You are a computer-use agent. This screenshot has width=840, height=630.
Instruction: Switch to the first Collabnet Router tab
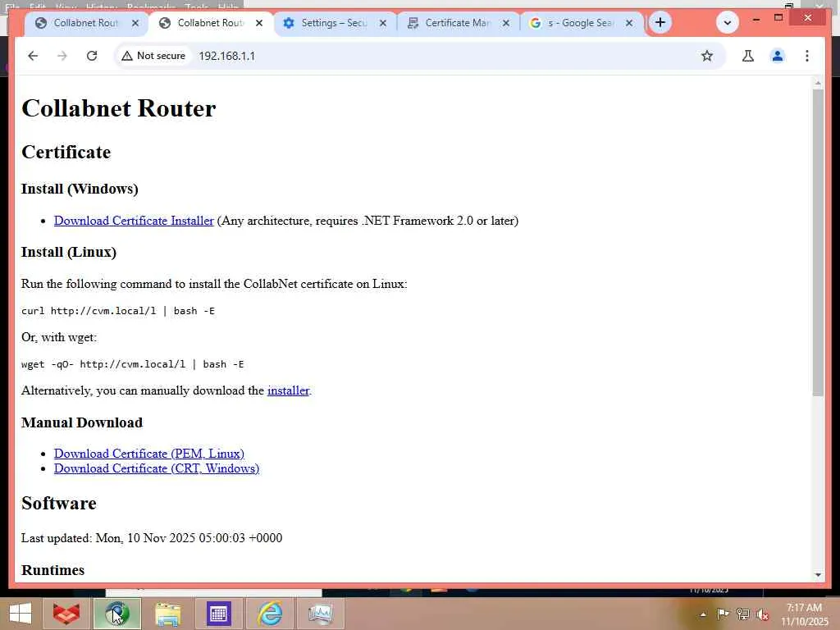tap(85, 23)
